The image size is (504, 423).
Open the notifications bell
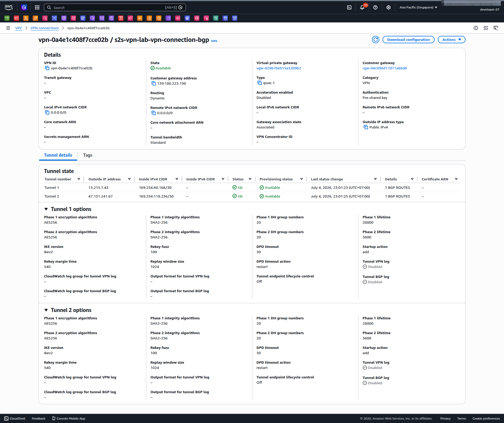click(x=362, y=7)
